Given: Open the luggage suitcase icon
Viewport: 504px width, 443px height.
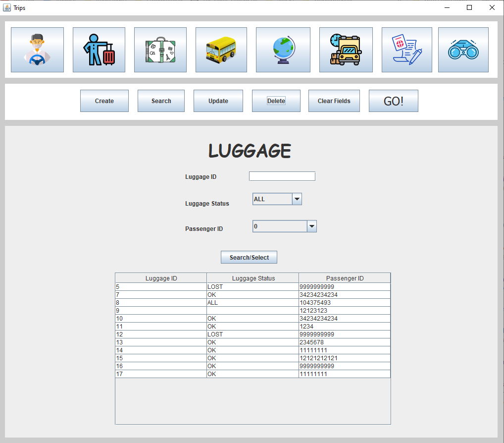Looking at the screenshot, I should (160, 50).
